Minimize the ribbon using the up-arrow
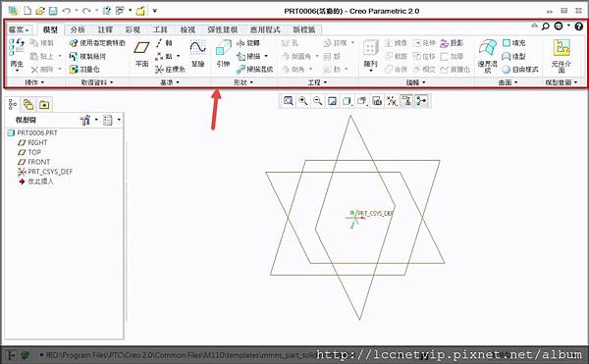The image size is (589, 364). (x=535, y=26)
